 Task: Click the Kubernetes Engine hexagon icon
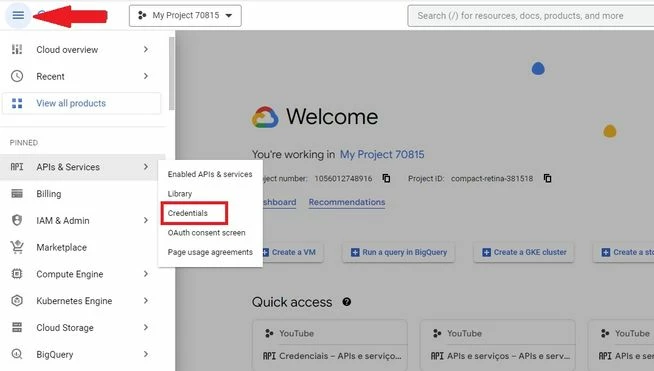(x=17, y=300)
